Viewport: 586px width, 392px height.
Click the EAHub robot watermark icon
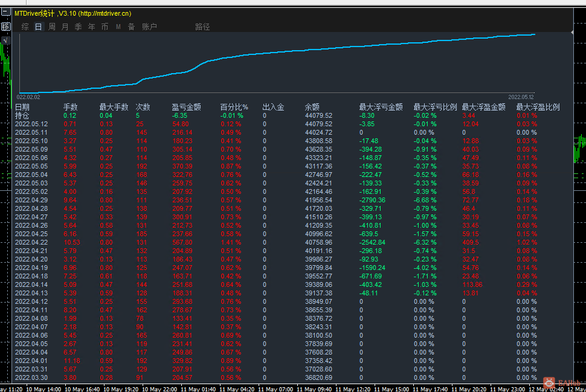point(549,382)
